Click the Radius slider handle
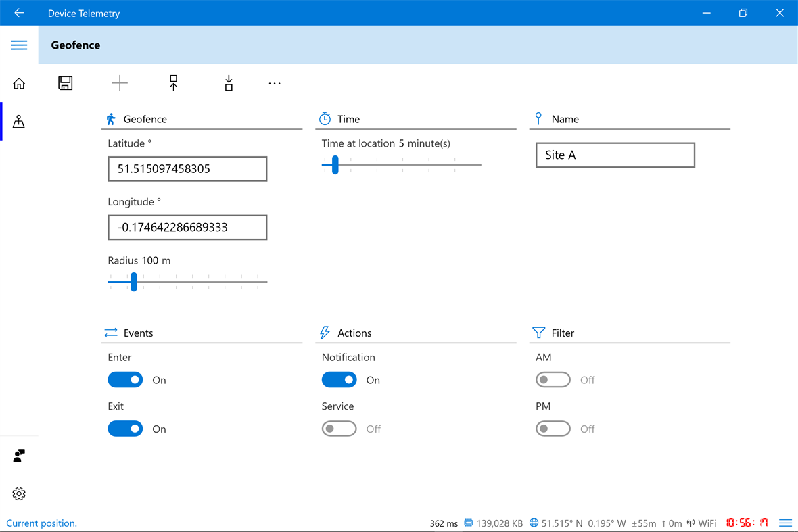 [x=133, y=282]
